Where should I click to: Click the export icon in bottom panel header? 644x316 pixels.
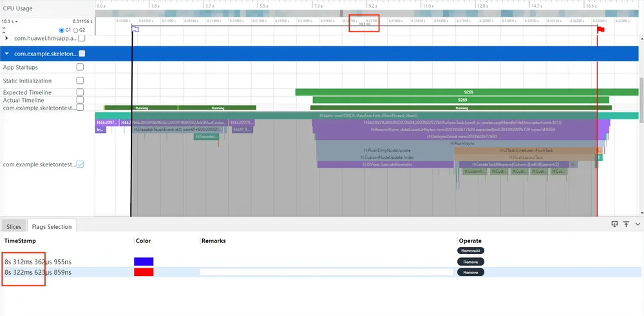click(x=614, y=224)
